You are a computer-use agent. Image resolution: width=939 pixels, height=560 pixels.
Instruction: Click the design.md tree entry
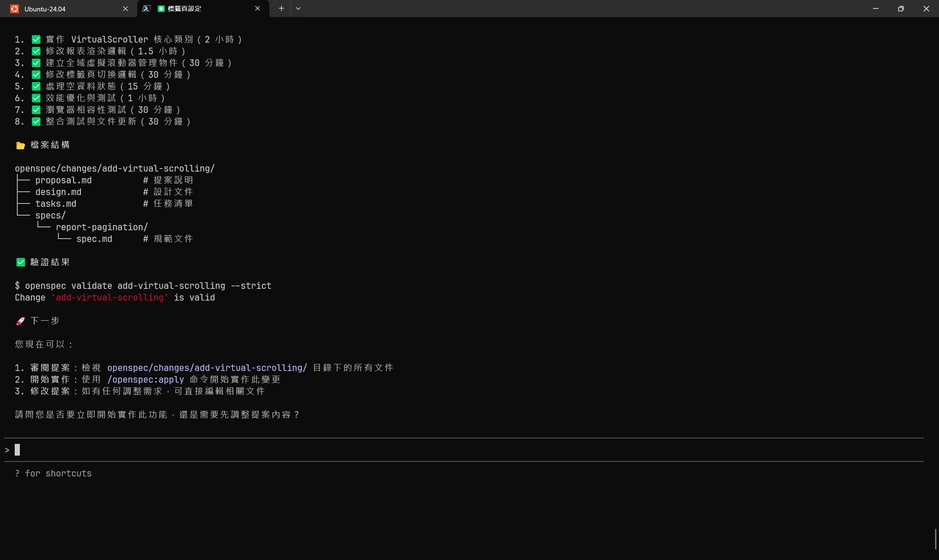(x=58, y=192)
